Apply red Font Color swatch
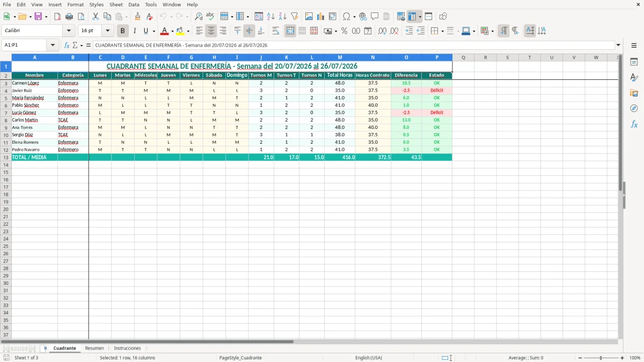The height and width of the screenshot is (362, 644). coord(164,31)
